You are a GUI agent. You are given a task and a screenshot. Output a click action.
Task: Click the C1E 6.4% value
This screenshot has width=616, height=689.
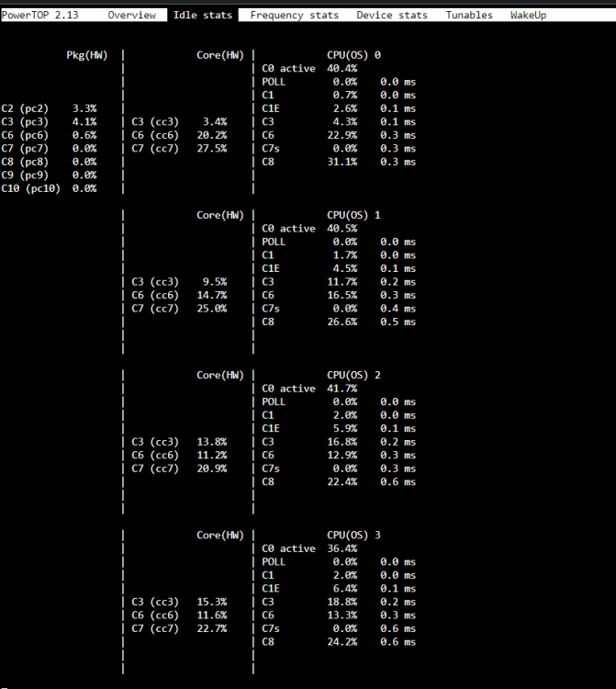click(x=345, y=588)
